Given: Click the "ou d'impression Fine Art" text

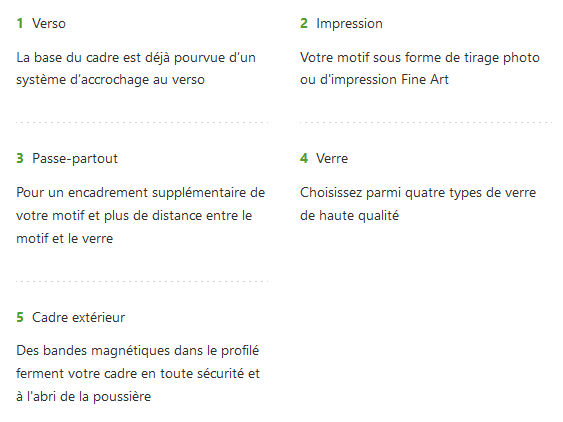Looking at the screenshot, I should tap(374, 80).
